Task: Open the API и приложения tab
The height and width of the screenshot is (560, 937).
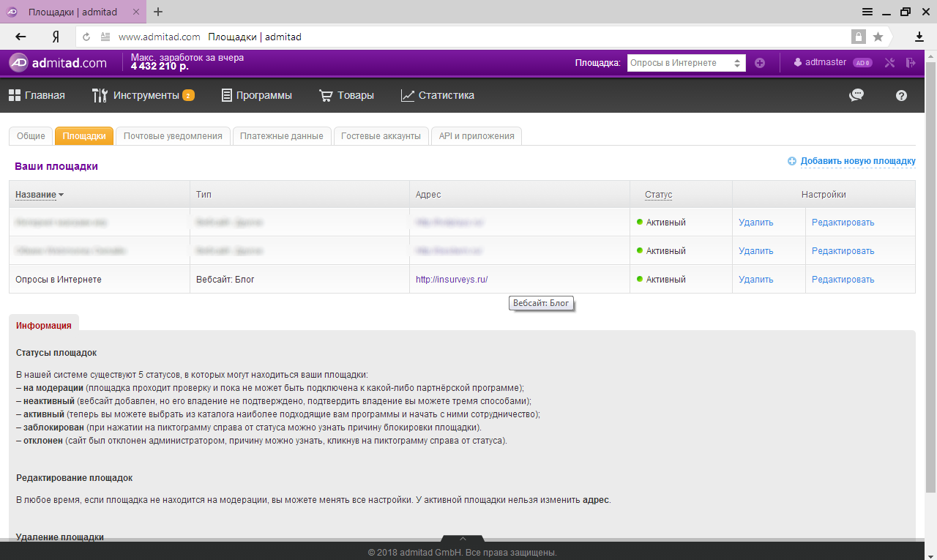Action: [x=477, y=136]
